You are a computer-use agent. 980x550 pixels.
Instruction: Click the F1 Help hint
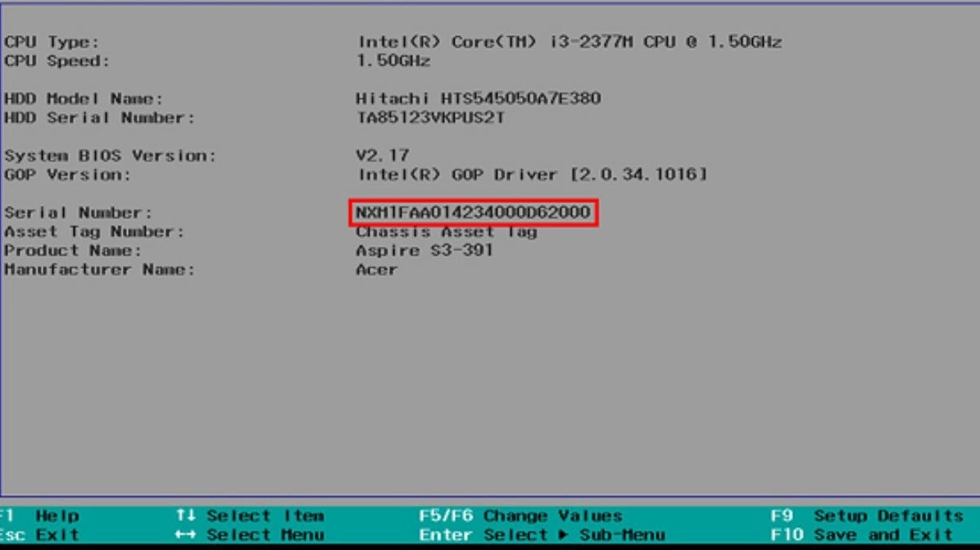tap(41, 516)
